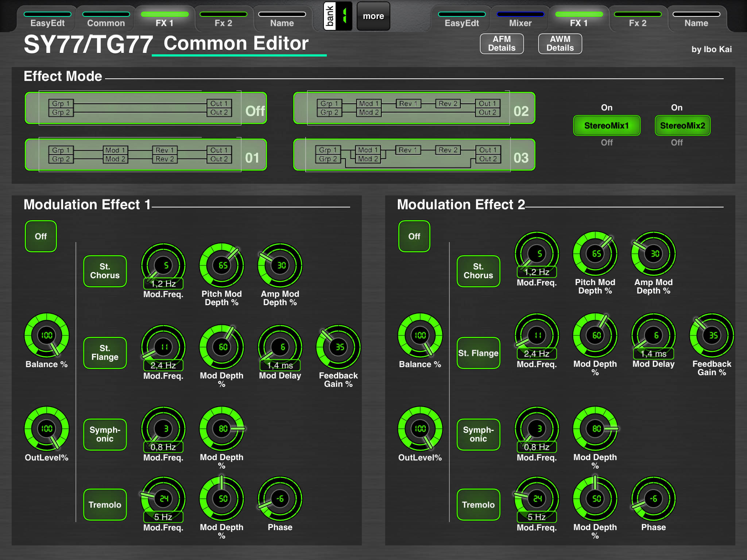Viewport: 747px width, 560px height.
Task: Select Symphonic in Modulation Effect 1
Action: click(x=105, y=434)
